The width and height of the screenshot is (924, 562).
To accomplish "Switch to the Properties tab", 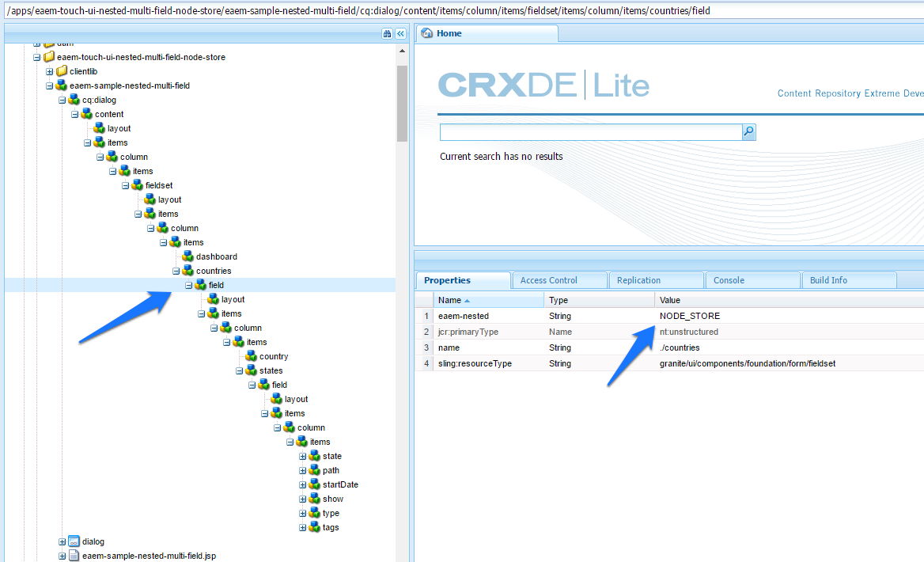I will pos(463,280).
